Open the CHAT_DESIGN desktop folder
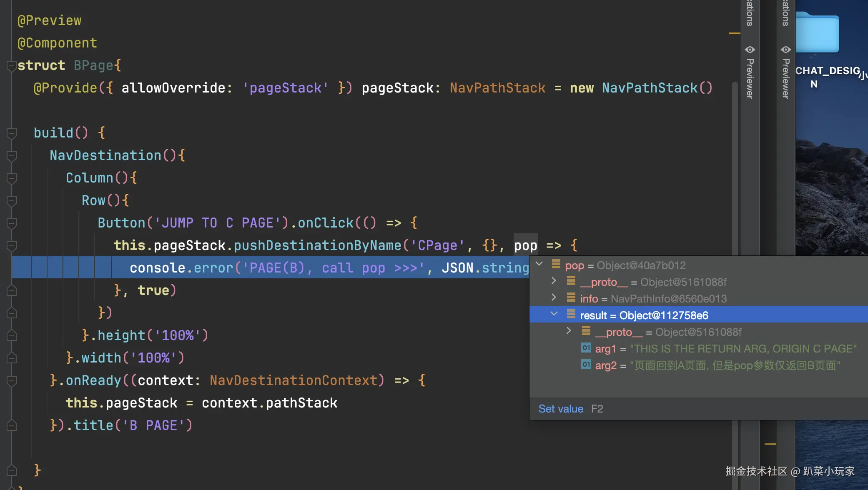868x490 pixels. click(x=817, y=33)
